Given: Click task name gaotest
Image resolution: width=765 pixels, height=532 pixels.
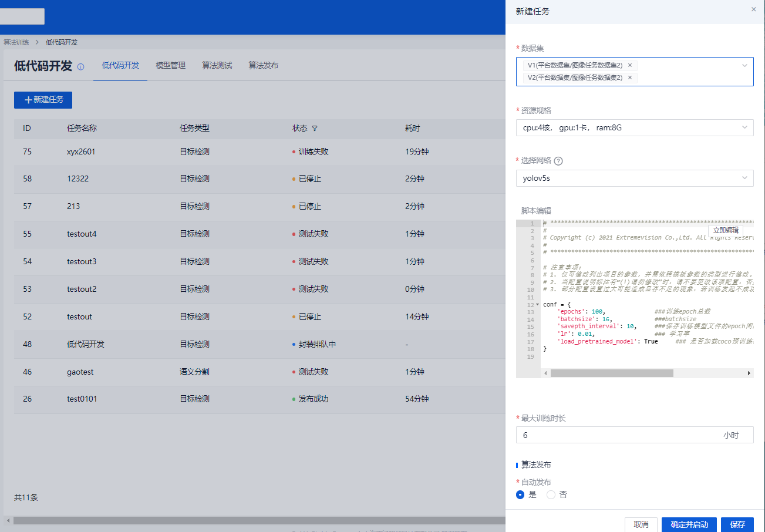Looking at the screenshot, I should 80,372.
